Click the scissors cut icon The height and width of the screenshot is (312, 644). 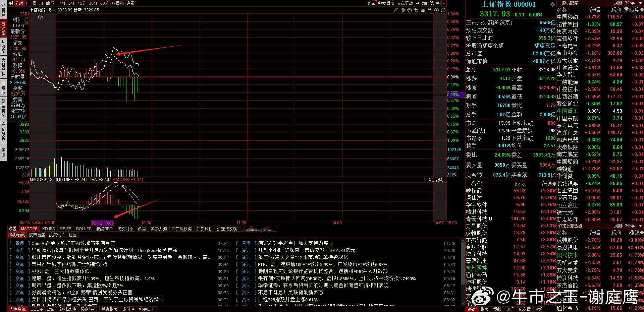click(423, 10)
